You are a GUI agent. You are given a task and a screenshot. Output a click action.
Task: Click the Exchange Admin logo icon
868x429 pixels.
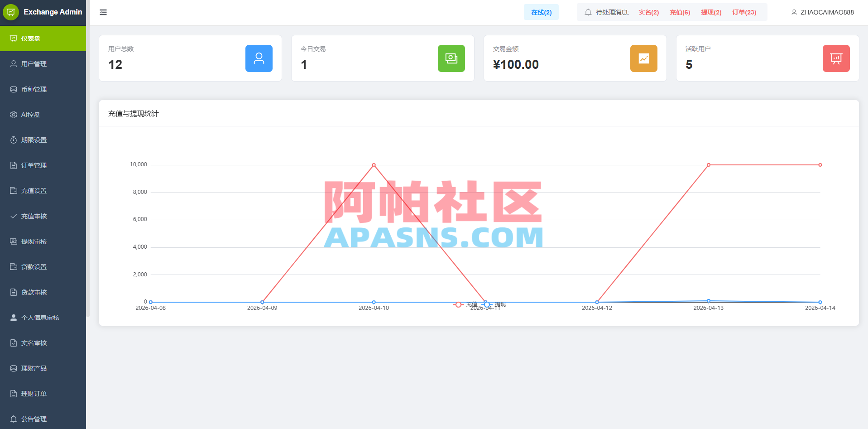click(x=11, y=12)
